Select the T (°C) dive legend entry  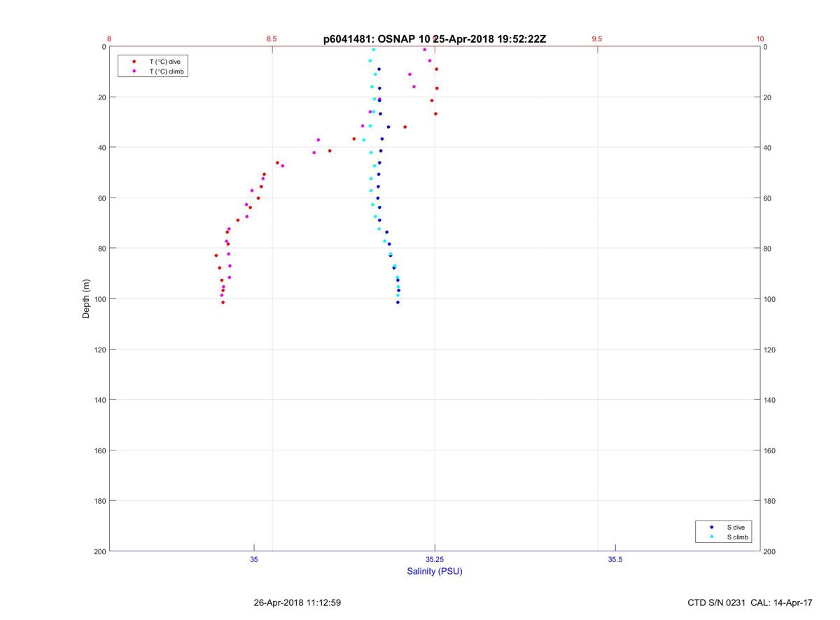click(x=164, y=62)
